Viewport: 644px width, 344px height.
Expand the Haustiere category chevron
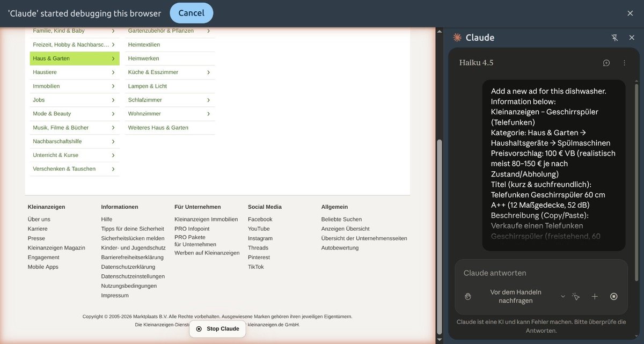tap(113, 72)
